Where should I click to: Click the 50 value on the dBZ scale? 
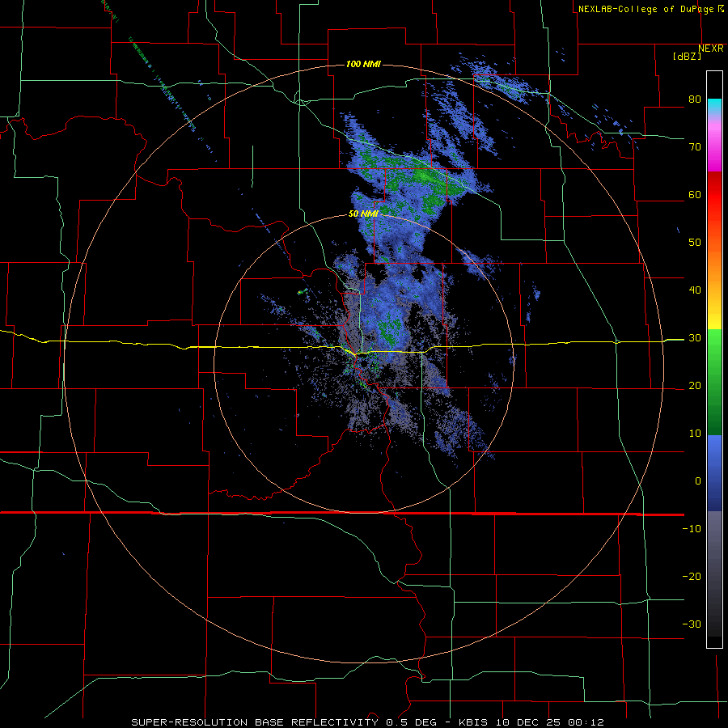(695, 243)
